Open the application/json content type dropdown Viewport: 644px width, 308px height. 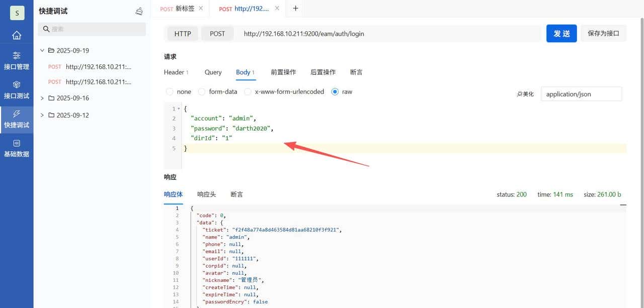581,94
